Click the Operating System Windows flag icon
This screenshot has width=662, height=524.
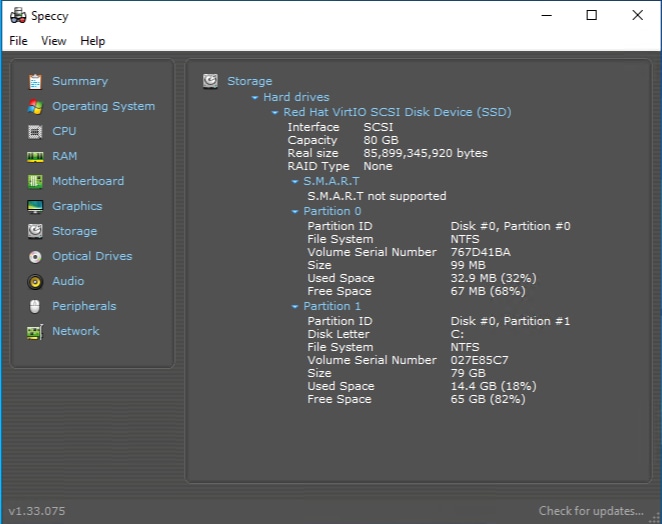click(35, 106)
